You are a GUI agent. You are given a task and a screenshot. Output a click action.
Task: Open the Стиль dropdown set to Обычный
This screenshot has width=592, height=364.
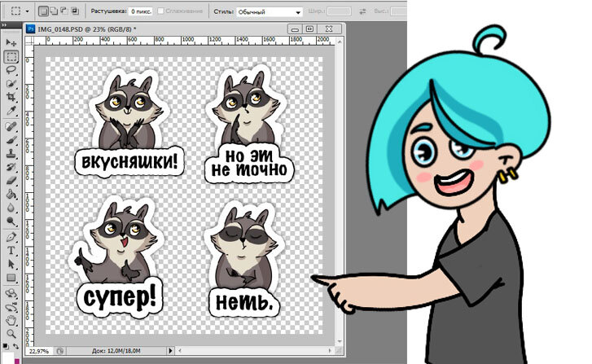pyautogui.click(x=270, y=14)
